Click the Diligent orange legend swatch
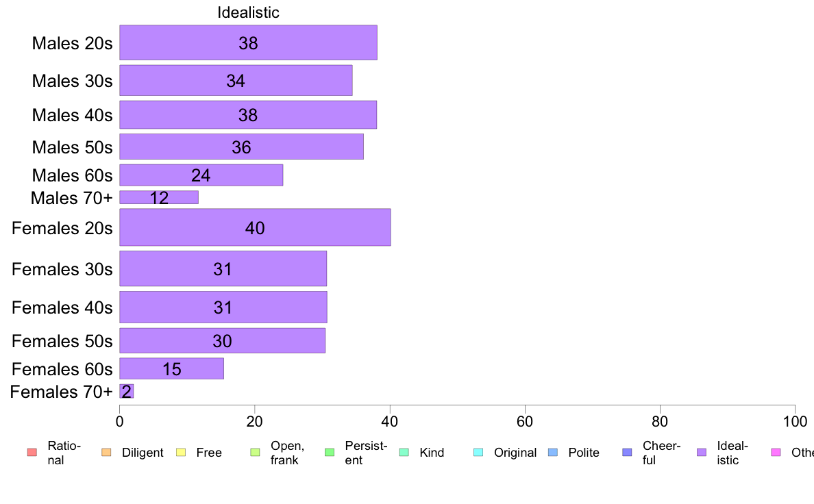The image size is (814, 504). tap(106, 453)
